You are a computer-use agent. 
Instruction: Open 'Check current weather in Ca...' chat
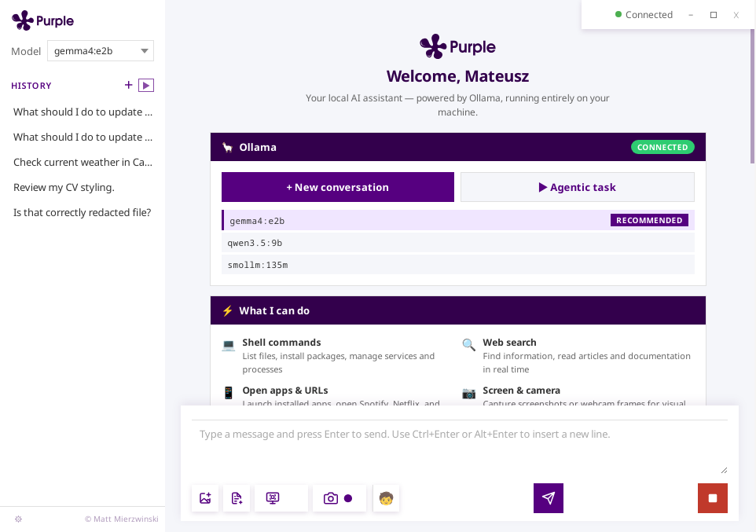[83, 162]
